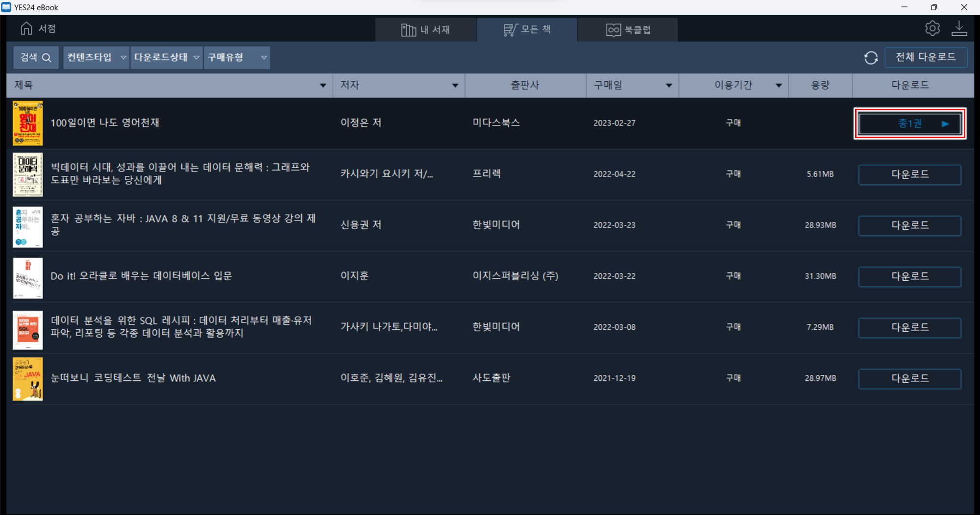Download SQL 레시피 book
980x515 pixels.
coord(910,327)
